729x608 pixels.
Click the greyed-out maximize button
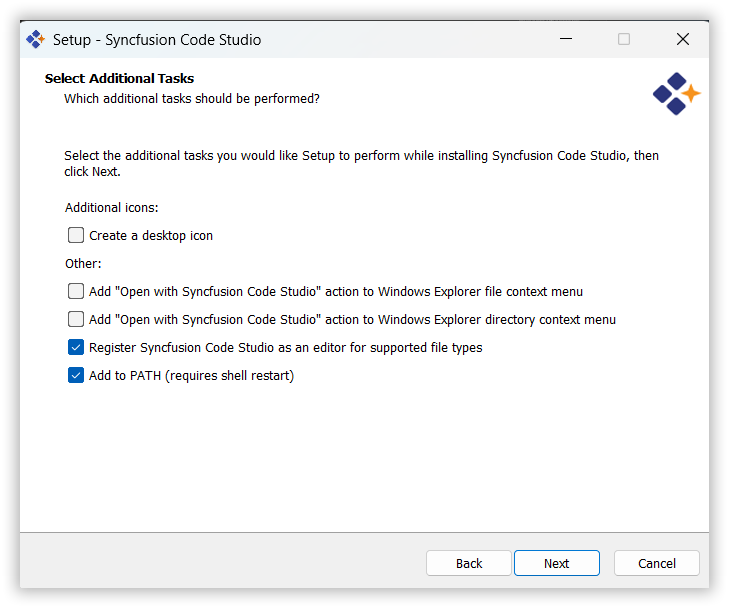point(624,40)
